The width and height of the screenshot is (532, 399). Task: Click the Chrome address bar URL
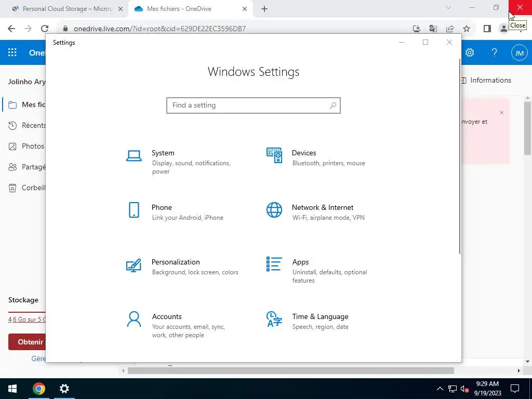[x=160, y=29]
